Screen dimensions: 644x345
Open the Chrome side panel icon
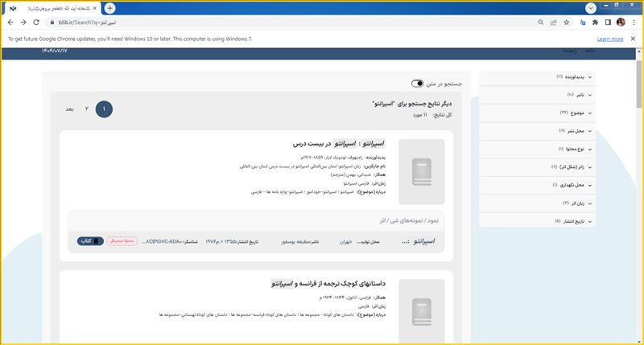click(x=608, y=23)
